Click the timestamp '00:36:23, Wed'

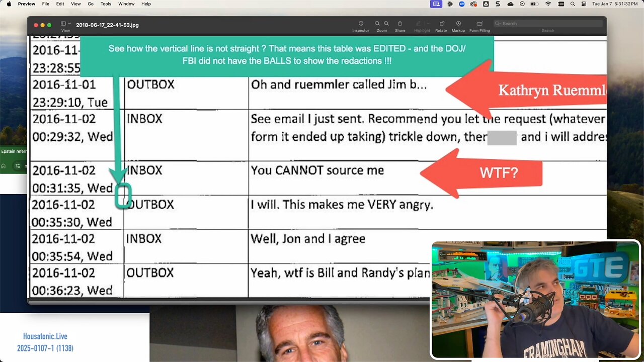(x=72, y=291)
